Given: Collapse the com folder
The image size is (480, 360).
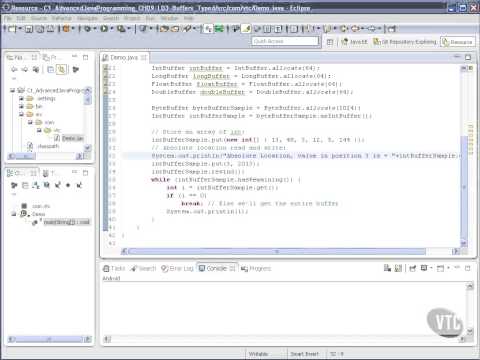Looking at the screenshot, I should pyautogui.click(x=30, y=122).
